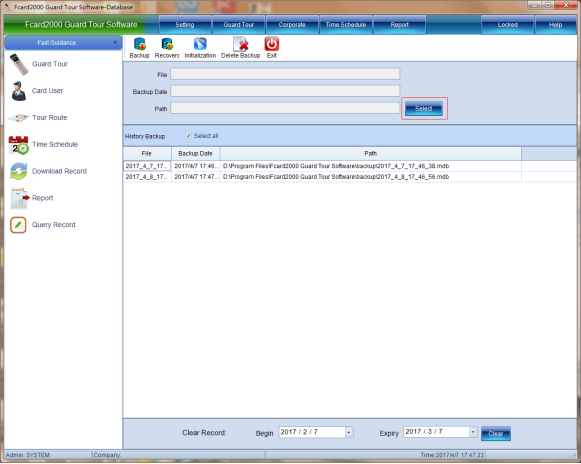Viewport: 581px width, 464px height.
Task: Click the Backup toolbar icon
Action: (139, 44)
